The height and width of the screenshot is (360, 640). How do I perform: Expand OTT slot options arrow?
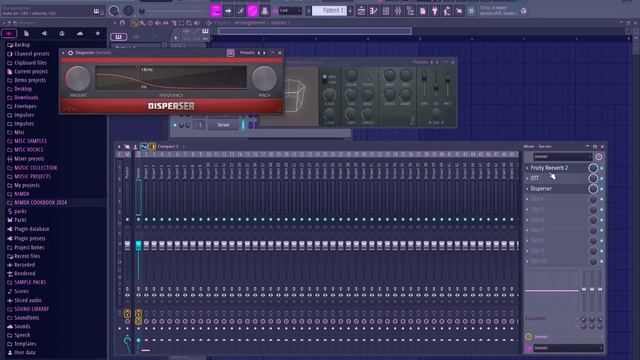pyautogui.click(x=527, y=178)
